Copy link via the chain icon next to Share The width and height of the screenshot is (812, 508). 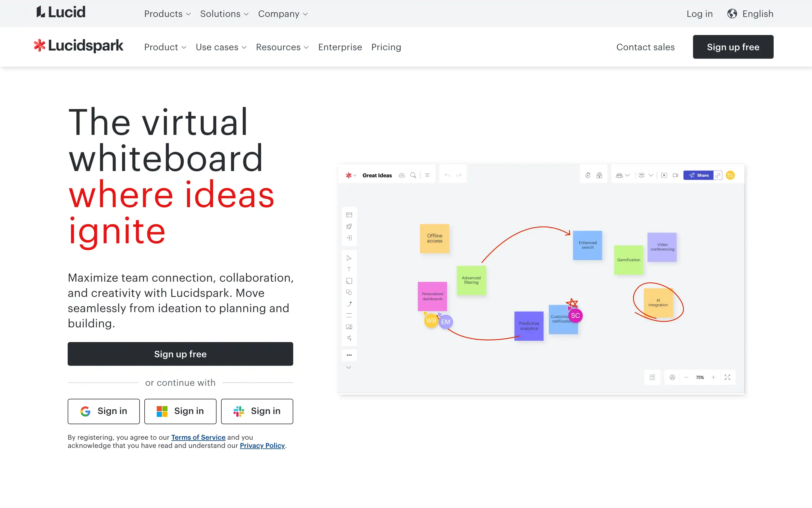click(718, 175)
